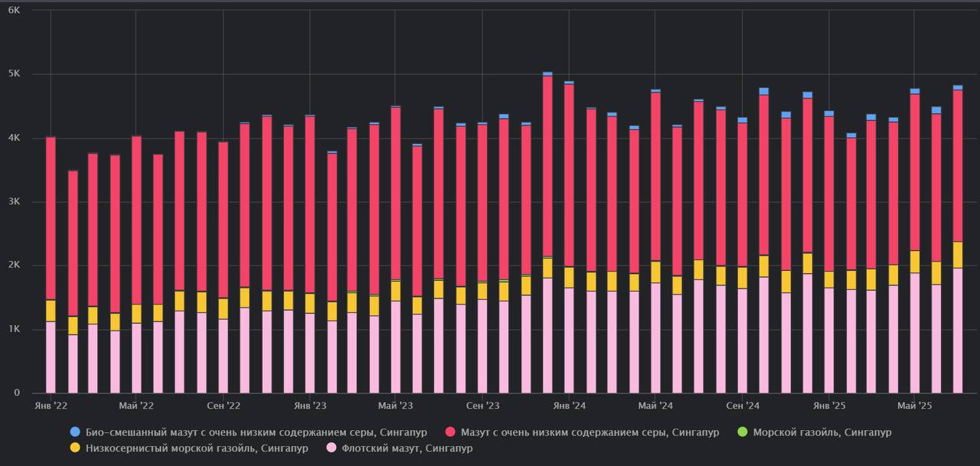This screenshot has height=466, width=980.
Task: Click the red legend marker for Мазут с очень низким содержанием серы
Action: click(450, 432)
